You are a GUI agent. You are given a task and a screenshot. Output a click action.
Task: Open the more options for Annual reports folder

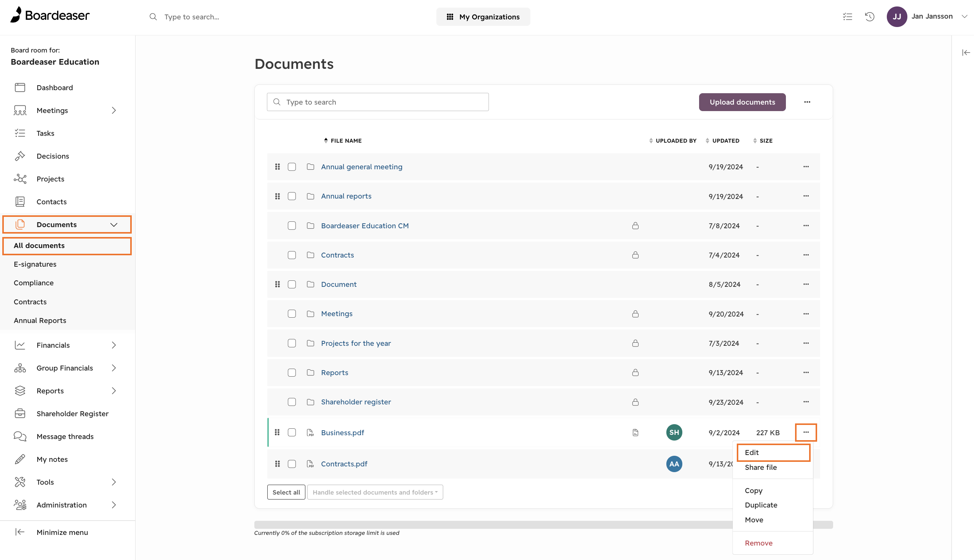pos(806,196)
